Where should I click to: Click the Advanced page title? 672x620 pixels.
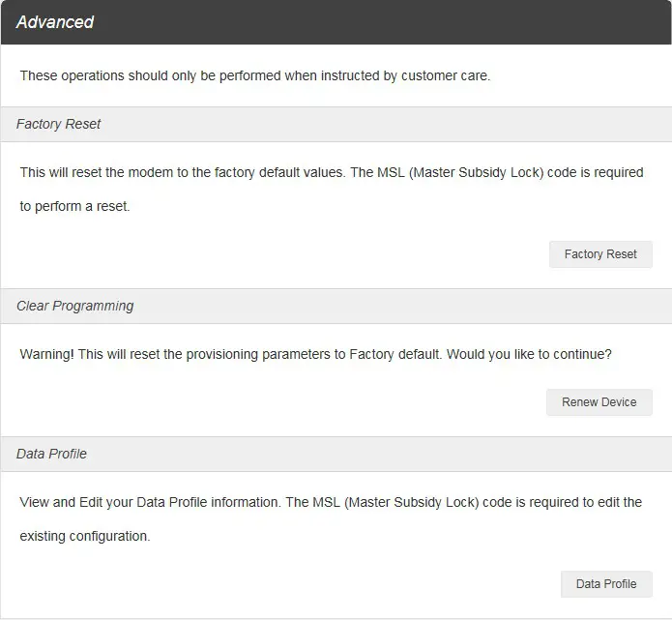[x=55, y=22]
